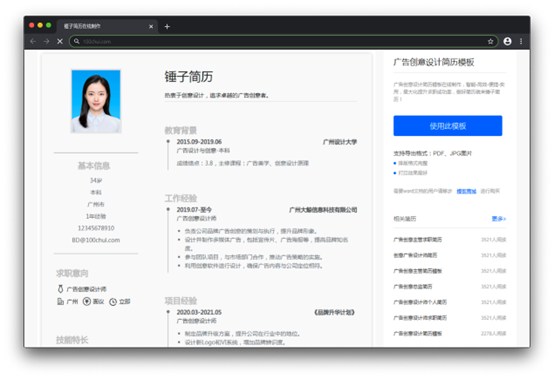This screenshot has width=554, height=379.
Task: Click the resume profile photo
Action: [96, 101]
